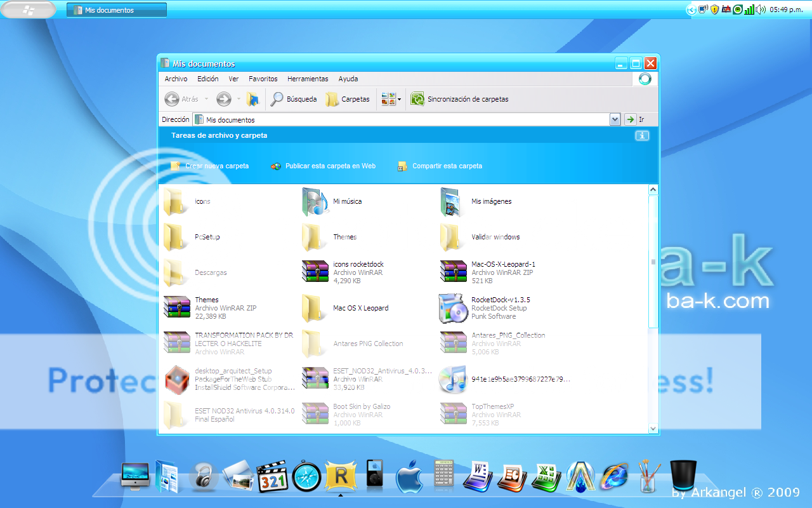Go up one folder level icon
The height and width of the screenshot is (508, 812).
pos(253,99)
